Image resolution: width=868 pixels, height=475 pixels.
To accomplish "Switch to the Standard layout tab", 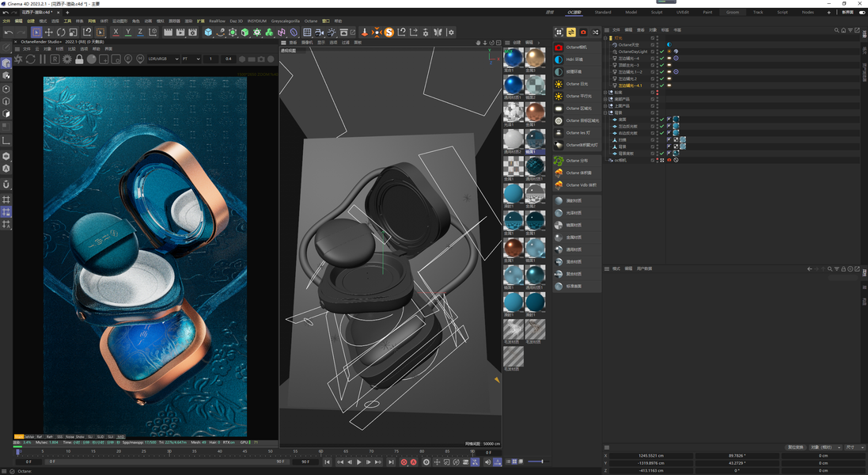I will pyautogui.click(x=603, y=12).
